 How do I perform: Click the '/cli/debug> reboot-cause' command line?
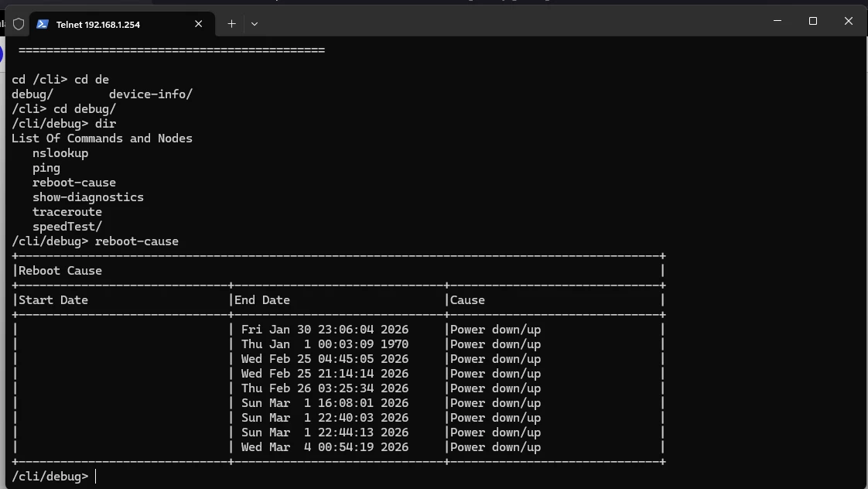pos(95,241)
